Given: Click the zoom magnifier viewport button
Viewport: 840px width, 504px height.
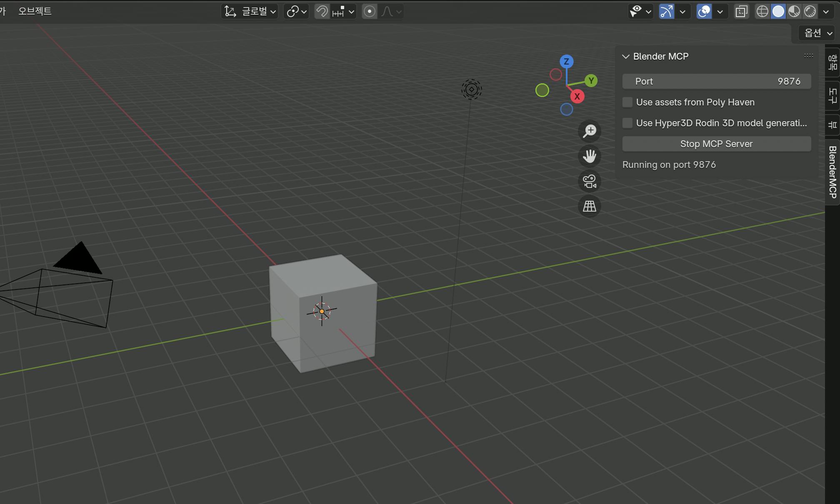Looking at the screenshot, I should pos(590,131).
